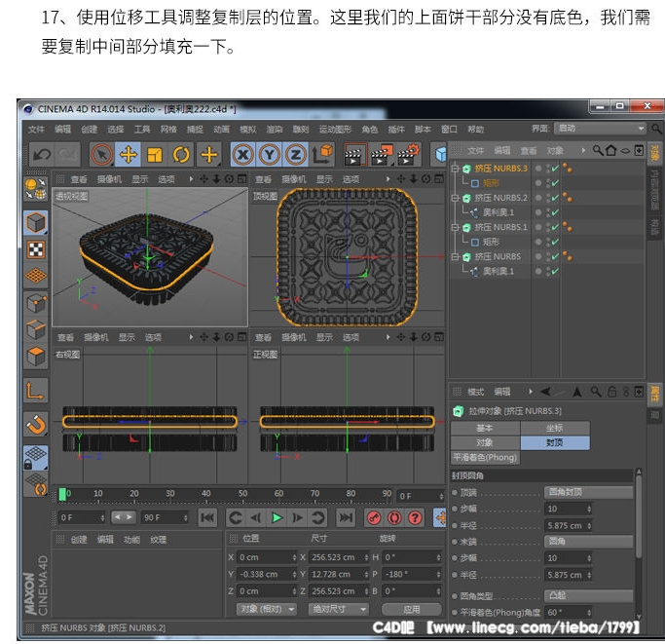The width and height of the screenshot is (665, 644).
Task: Click Go to End of animation
Action: [346, 517]
